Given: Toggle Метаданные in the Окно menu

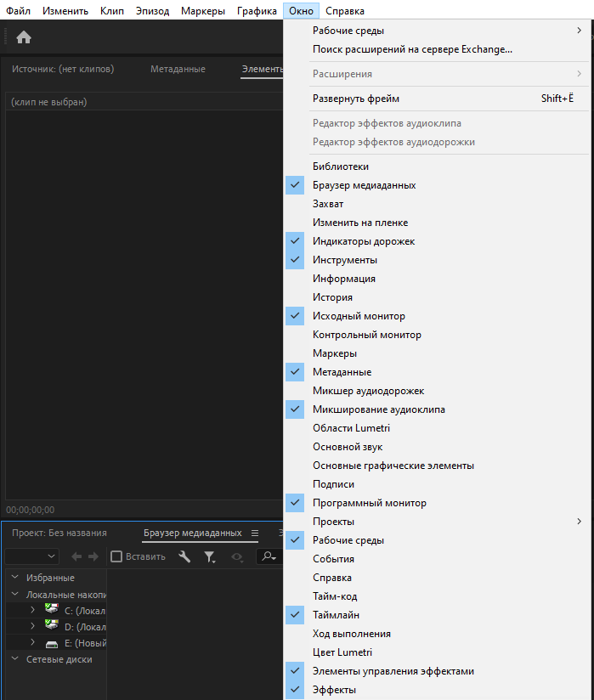Looking at the screenshot, I should 436,372.
